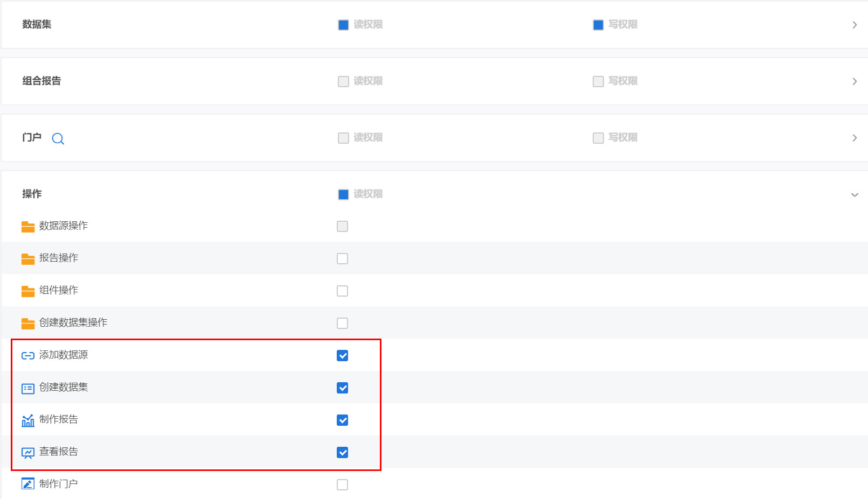Select the 制作门户 row label

(59, 484)
